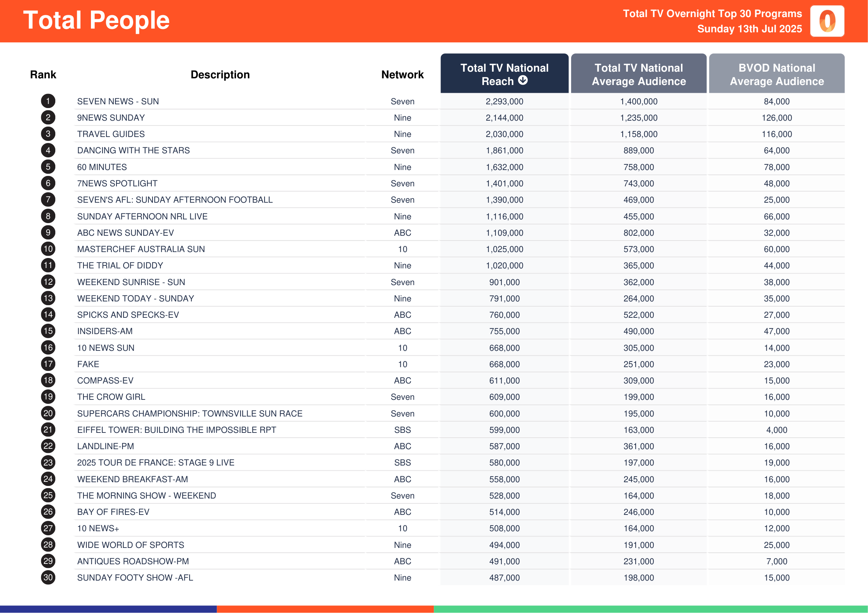Click 'INSIDERS-AM' program name
Viewport: 868px width, 614px height.
[105, 331]
